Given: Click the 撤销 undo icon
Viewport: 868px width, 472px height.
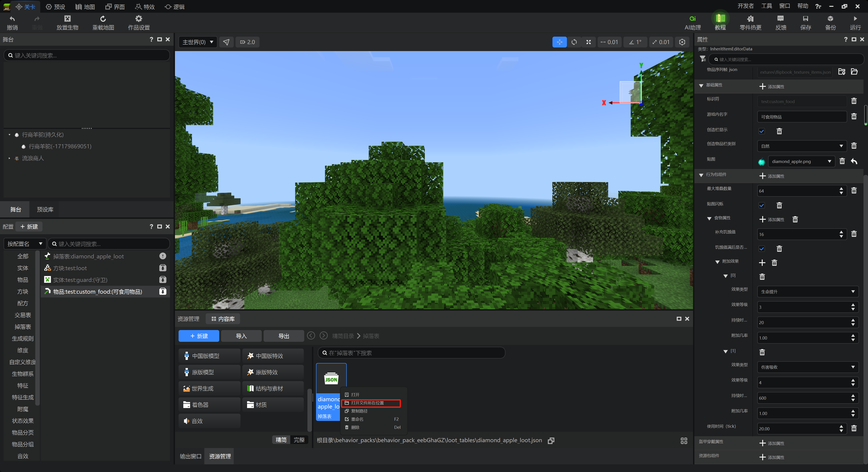Looking at the screenshot, I should pyautogui.click(x=12, y=19).
